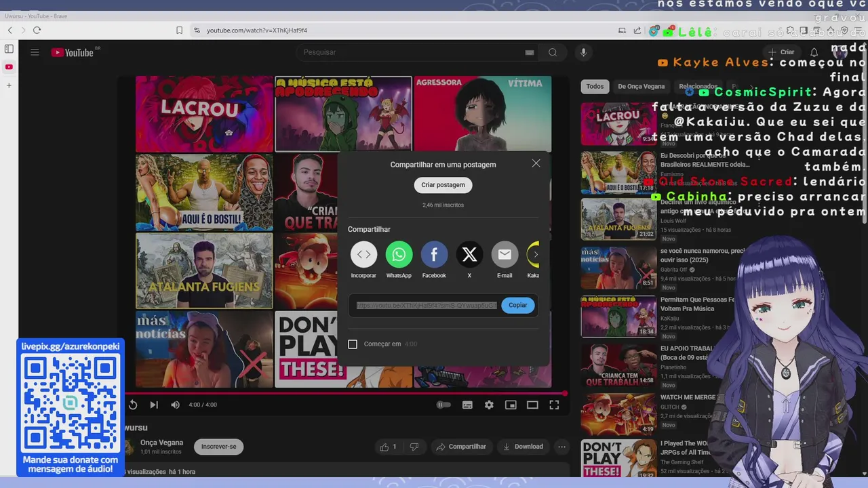View site information icon in address bar
The image size is (868, 488).
197,30
